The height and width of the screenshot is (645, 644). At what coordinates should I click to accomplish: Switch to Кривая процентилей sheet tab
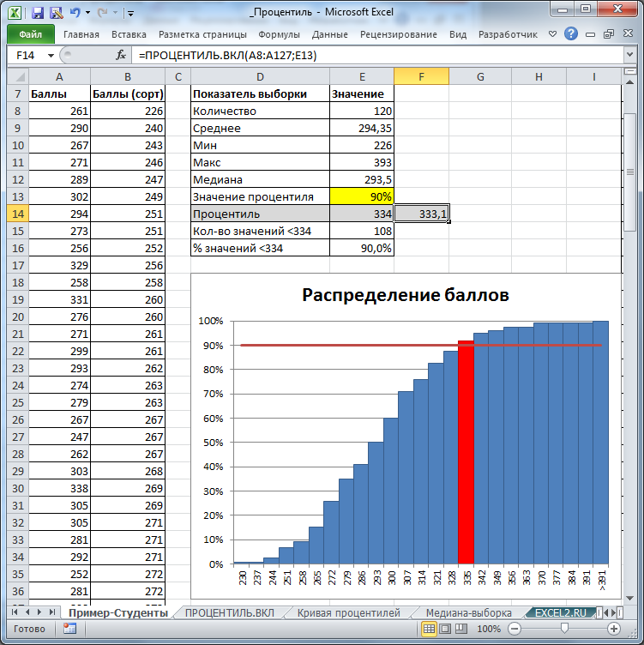click(349, 612)
